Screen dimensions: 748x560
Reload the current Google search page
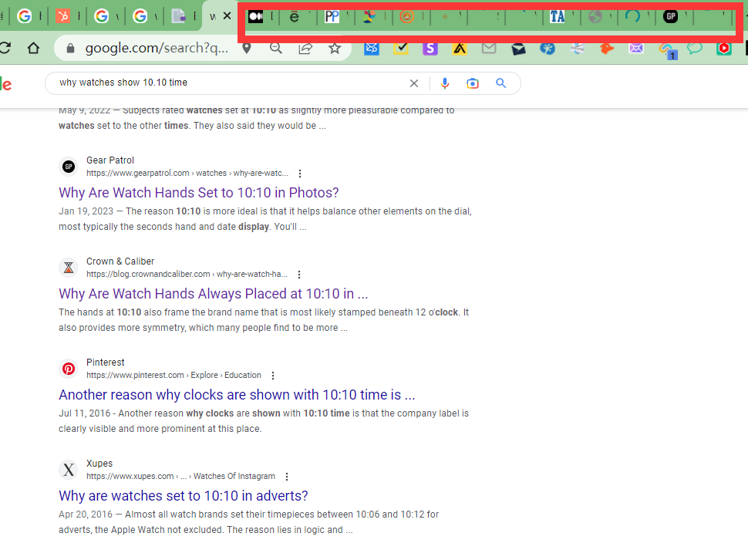[x=5, y=48]
